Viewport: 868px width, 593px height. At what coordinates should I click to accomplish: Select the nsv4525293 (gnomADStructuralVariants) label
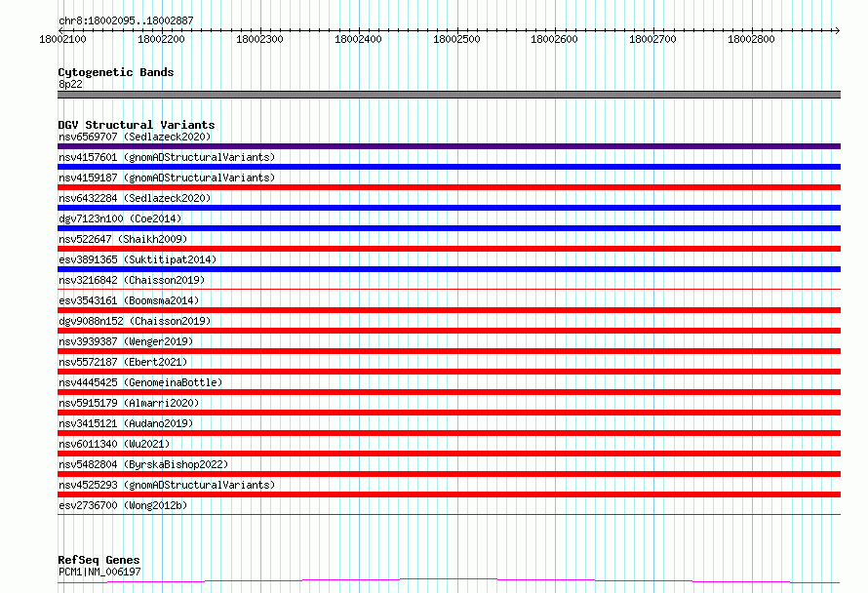point(167,485)
